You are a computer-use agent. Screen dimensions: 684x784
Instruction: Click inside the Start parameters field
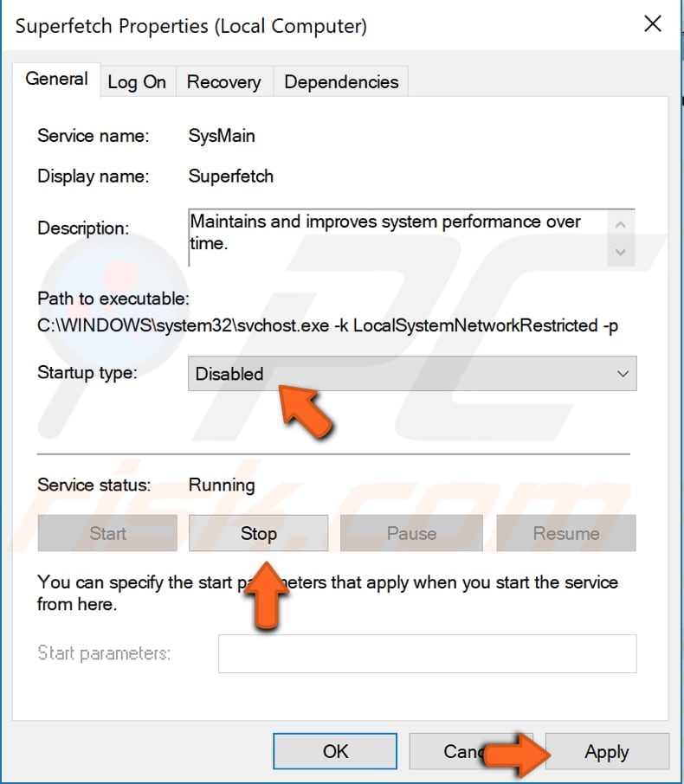[426, 653]
